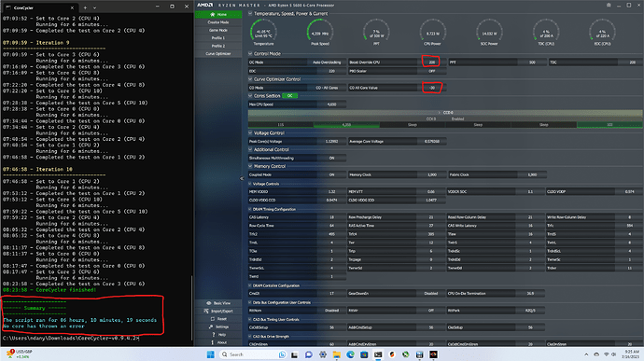The image size is (644, 361).
Task: Add a new terminal tab with plus
Action: (85, 7)
